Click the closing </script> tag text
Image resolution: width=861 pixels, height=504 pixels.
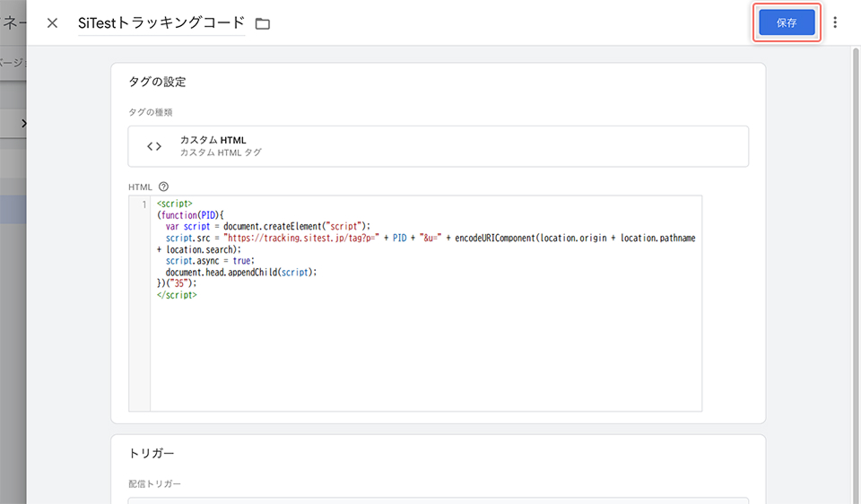[177, 295]
